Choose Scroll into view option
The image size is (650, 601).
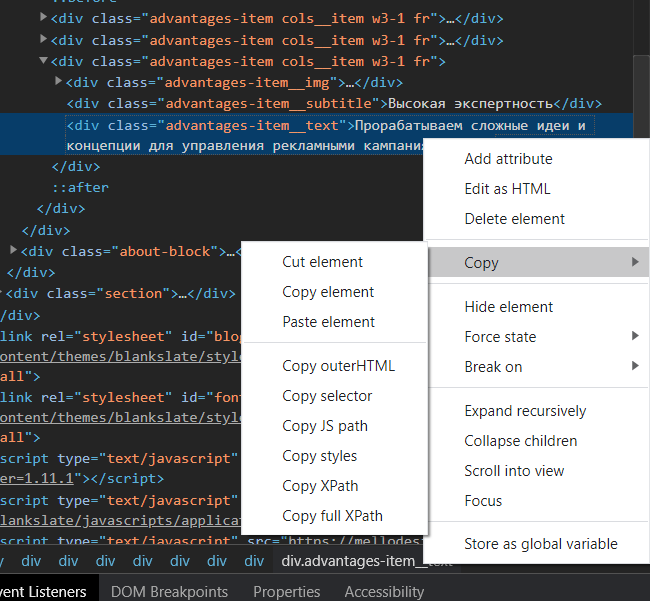[514, 471]
